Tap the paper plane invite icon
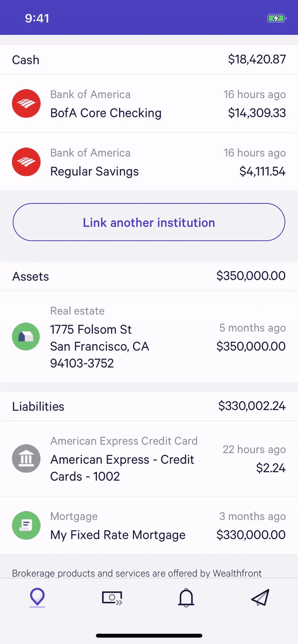 click(x=260, y=598)
